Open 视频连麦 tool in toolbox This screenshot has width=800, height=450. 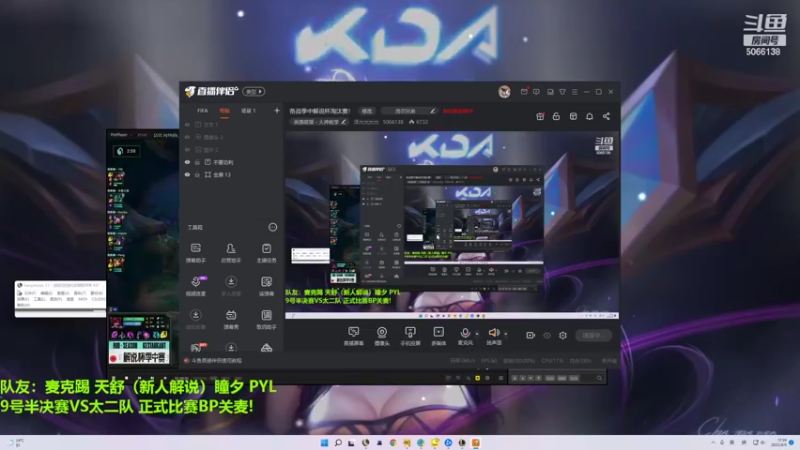[x=195, y=286]
